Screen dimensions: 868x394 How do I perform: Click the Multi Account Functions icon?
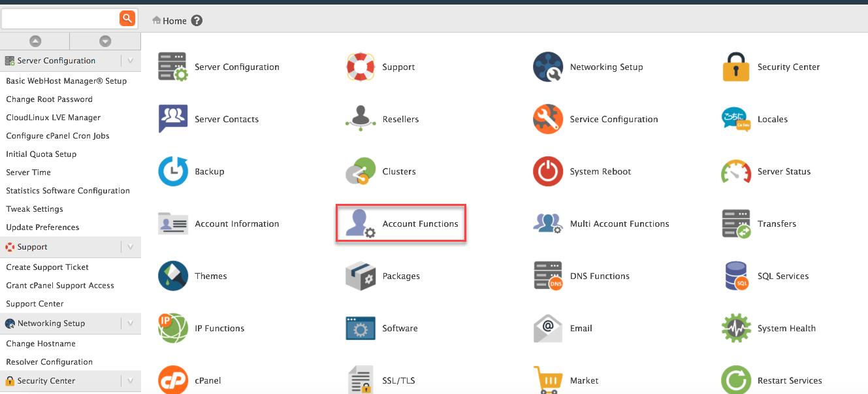(548, 223)
